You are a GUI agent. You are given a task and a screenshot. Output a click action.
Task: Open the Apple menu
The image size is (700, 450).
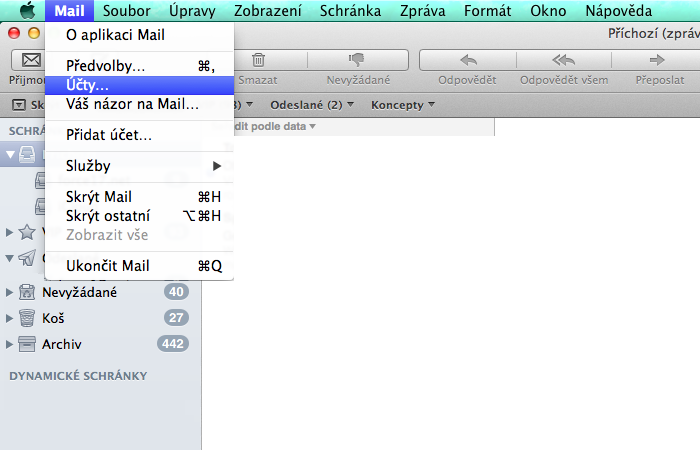pyautogui.click(x=28, y=10)
